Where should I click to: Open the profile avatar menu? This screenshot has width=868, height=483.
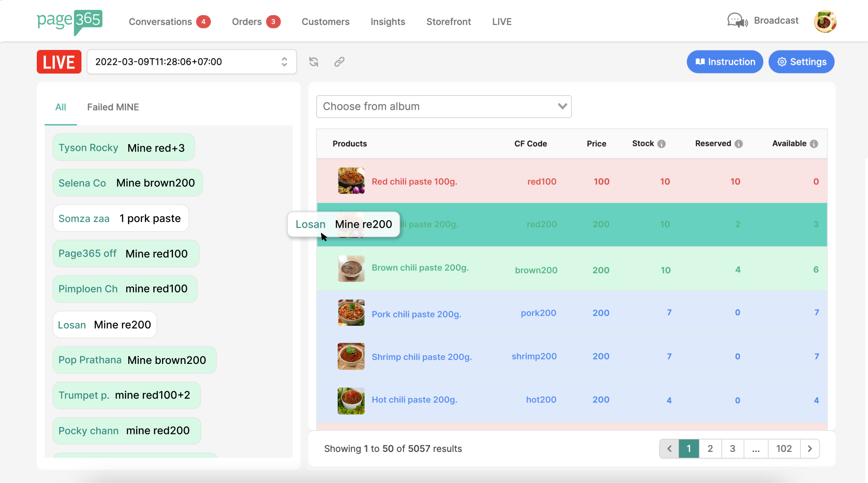click(825, 21)
